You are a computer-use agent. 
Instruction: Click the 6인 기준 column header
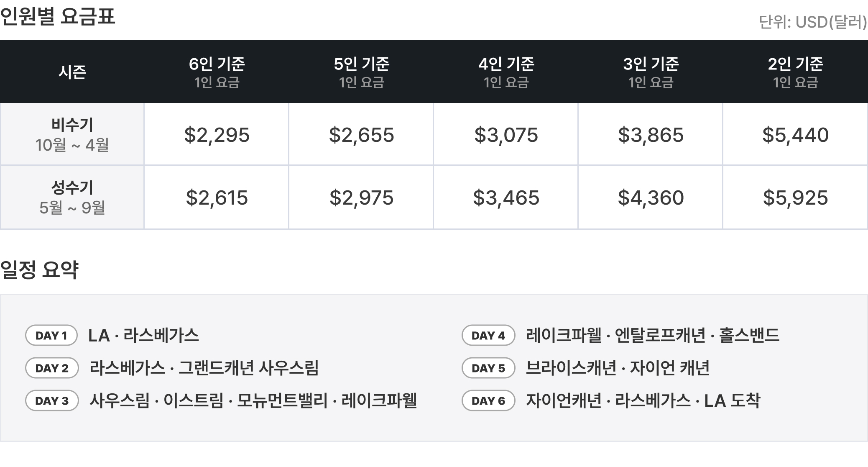pyautogui.click(x=217, y=72)
